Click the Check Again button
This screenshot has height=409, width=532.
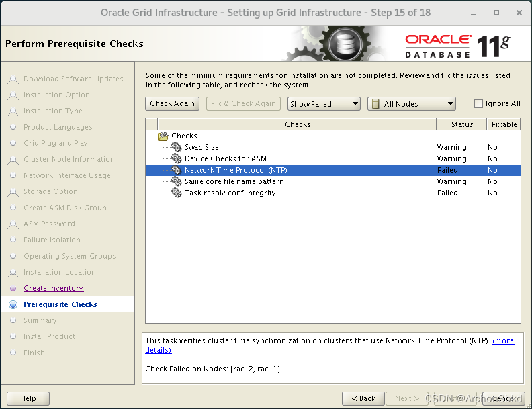point(172,104)
